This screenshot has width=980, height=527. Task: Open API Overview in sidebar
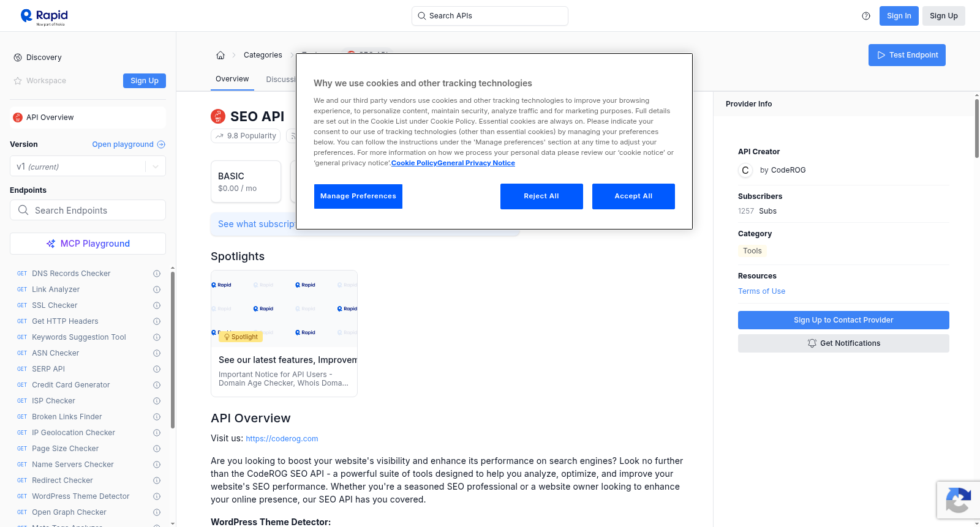tap(88, 118)
